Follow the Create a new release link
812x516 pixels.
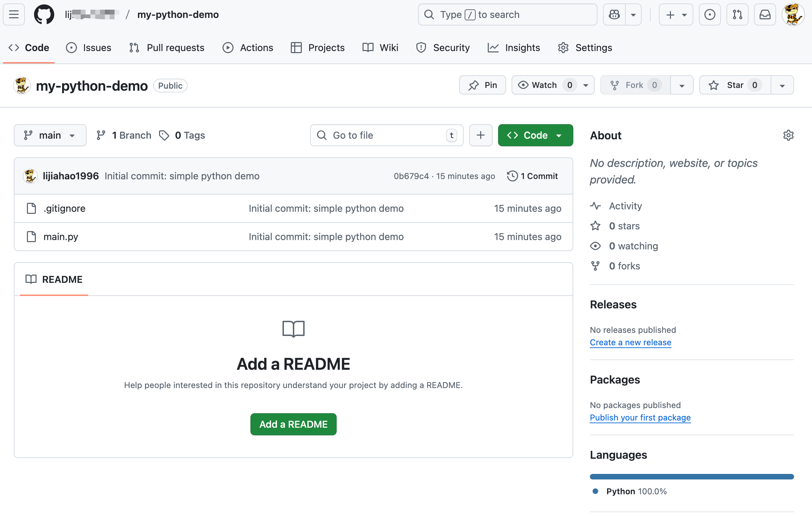(630, 342)
